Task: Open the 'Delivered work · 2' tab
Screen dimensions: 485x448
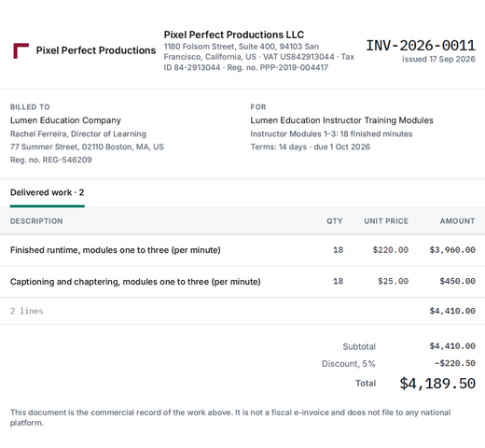Action: tap(48, 192)
